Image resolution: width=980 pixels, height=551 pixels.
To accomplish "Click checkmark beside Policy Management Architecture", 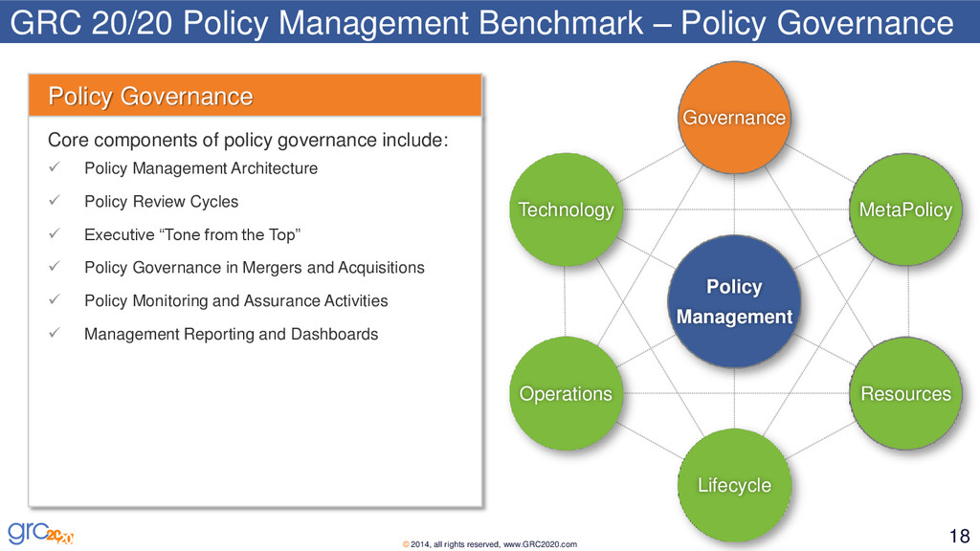I will [x=55, y=166].
